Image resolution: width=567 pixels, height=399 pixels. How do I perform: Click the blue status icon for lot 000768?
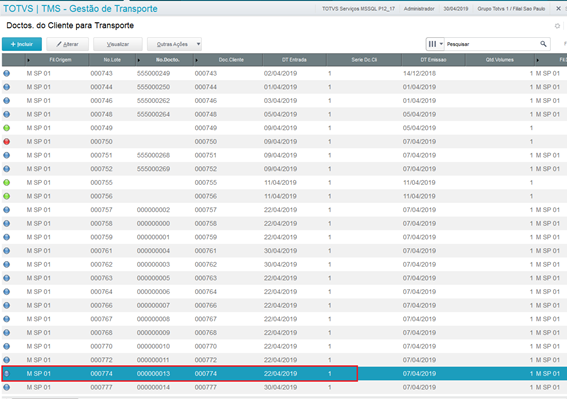click(x=7, y=333)
